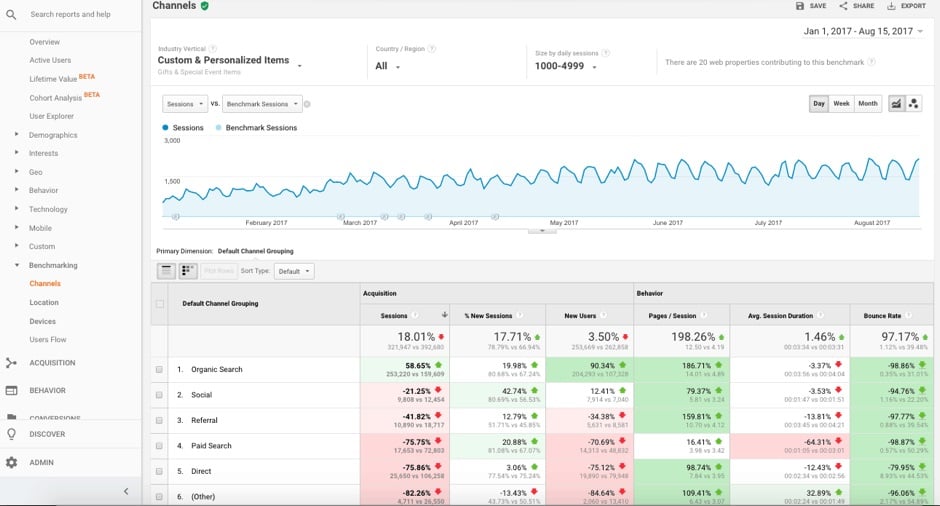Switch chart to Week view
The image size is (940, 506).
[841, 104]
